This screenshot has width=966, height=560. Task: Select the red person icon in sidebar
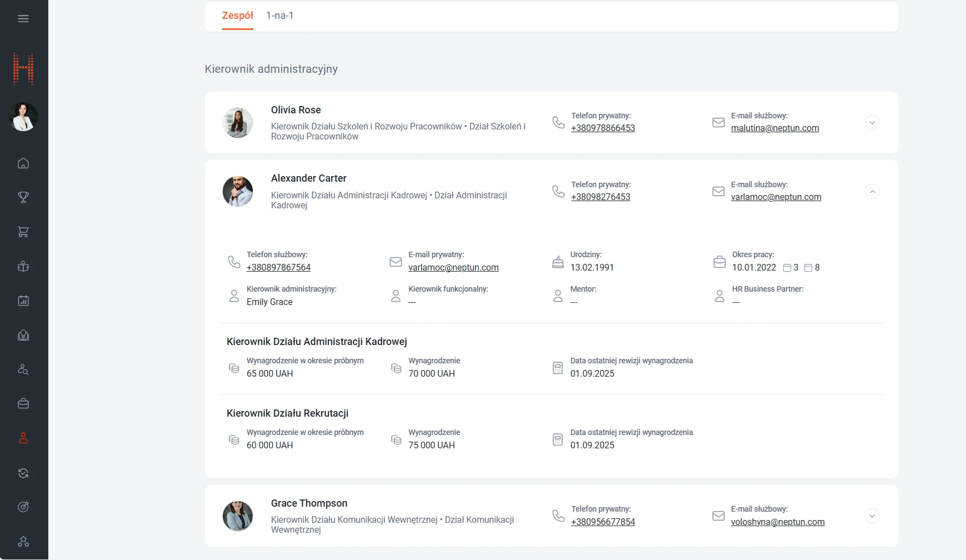click(23, 438)
